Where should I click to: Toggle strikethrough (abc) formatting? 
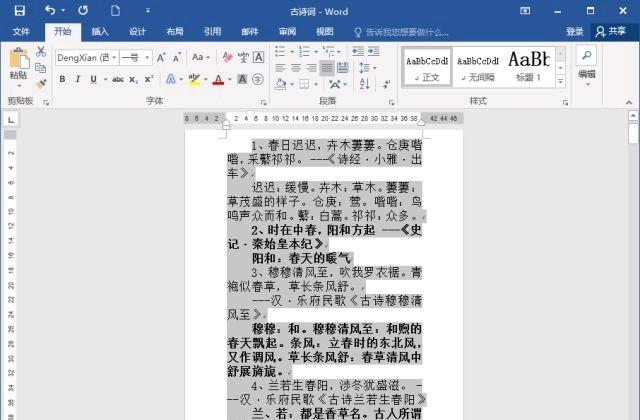(x=118, y=79)
